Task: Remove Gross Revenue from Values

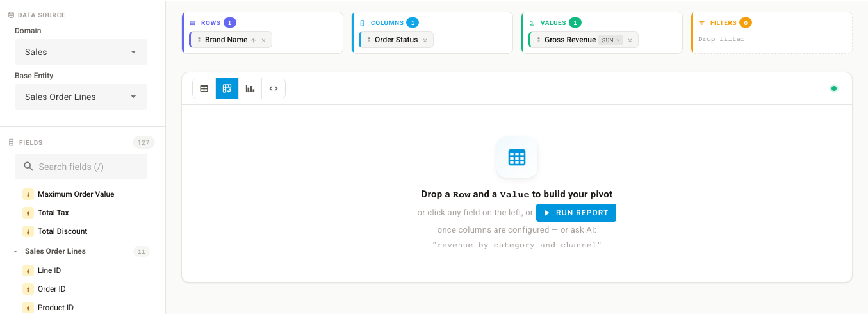Action: pos(630,40)
